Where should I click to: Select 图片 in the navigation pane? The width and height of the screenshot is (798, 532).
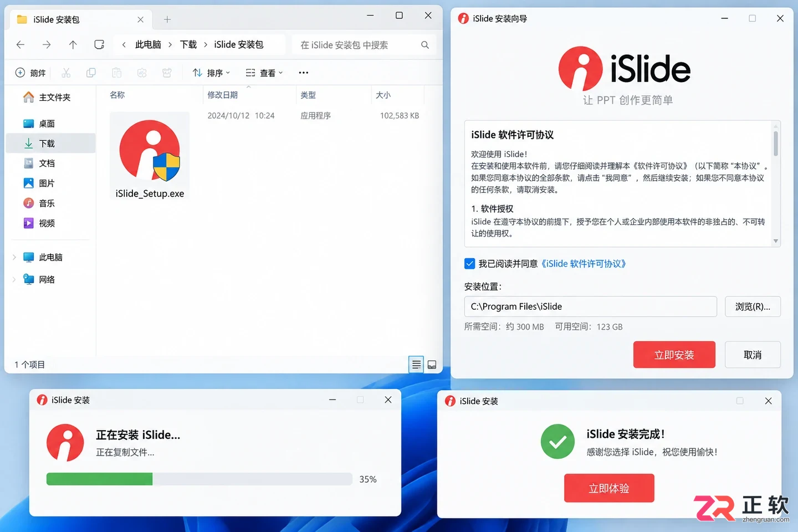coord(50,183)
